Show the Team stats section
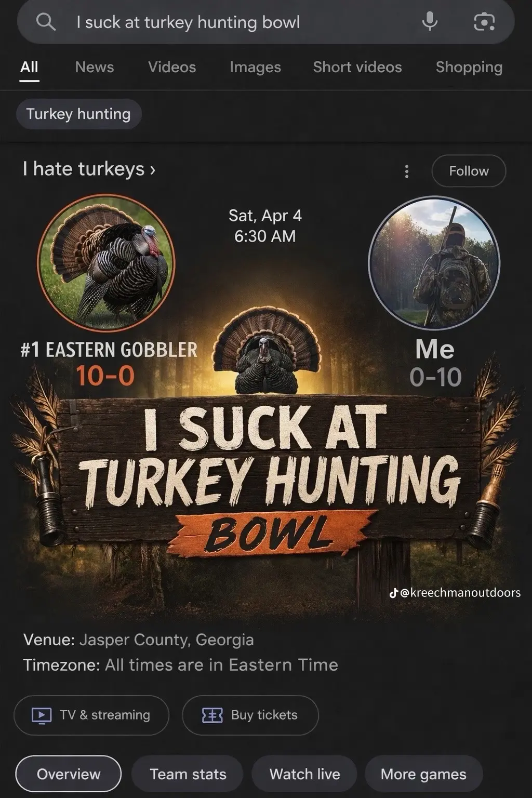This screenshot has width=532, height=798. point(188,774)
